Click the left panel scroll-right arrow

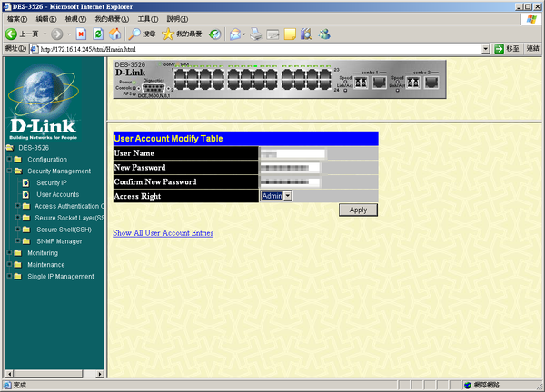point(100,374)
